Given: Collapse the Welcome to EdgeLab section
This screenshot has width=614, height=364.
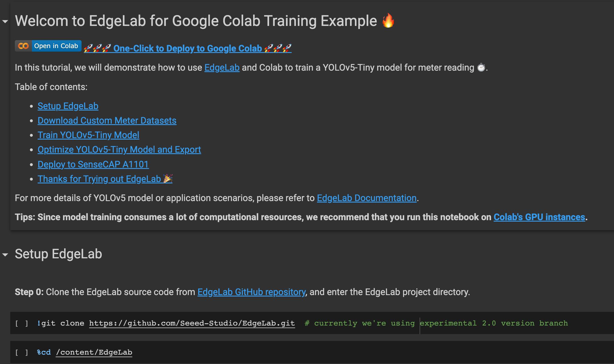Looking at the screenshot, I should [5, 22].
